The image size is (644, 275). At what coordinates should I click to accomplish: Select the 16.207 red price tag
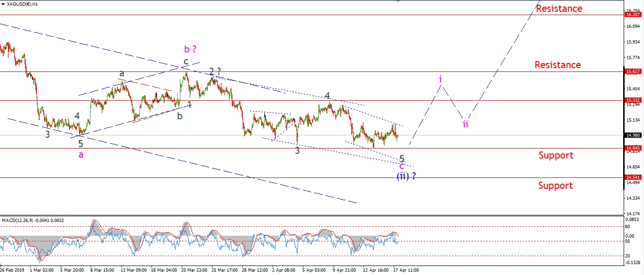(633, 15)
